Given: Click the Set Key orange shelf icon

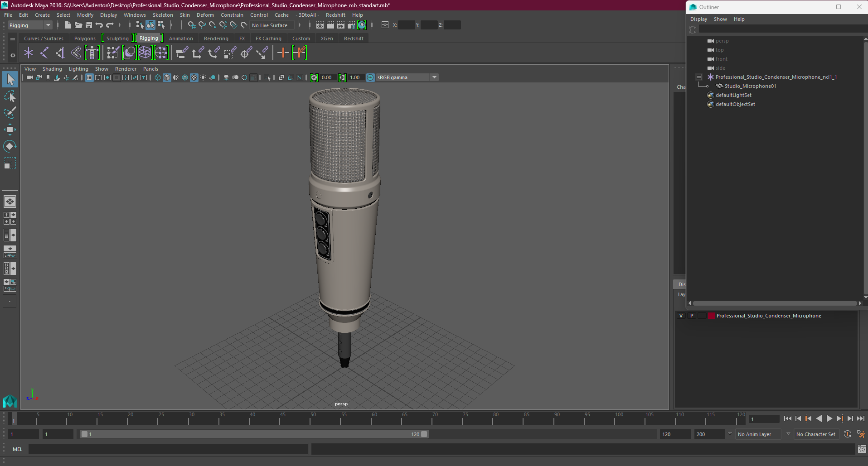Looking at the screenshot, I should click(x=283, y=53).
